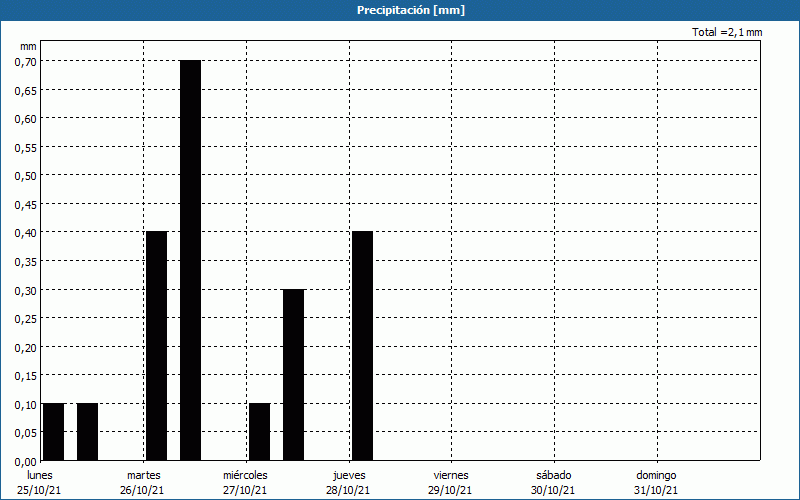Image resolution: width=800 pixels, height=500 pixels.
Task: Select the 30/10/21 date label
Action: pos(553,490)
